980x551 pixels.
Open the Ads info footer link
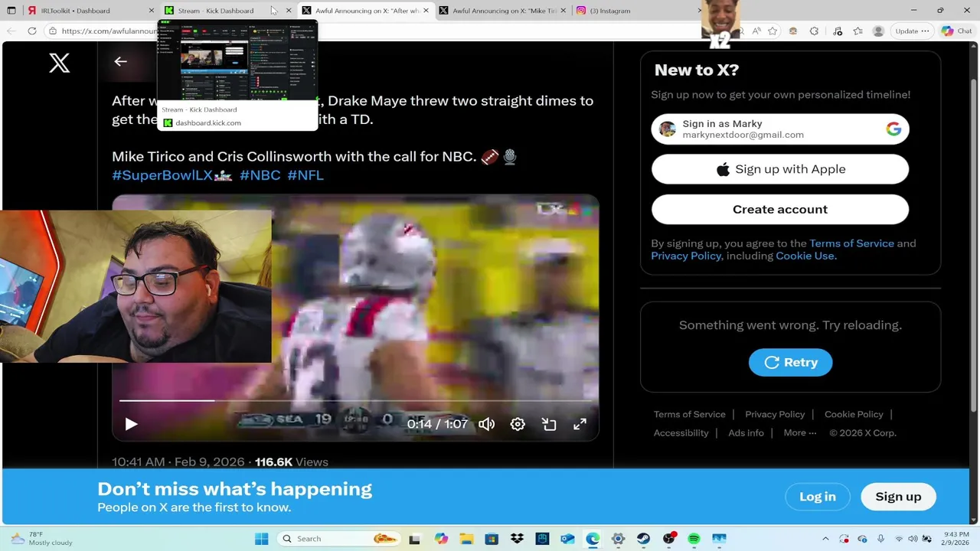(x=746, y=432)
